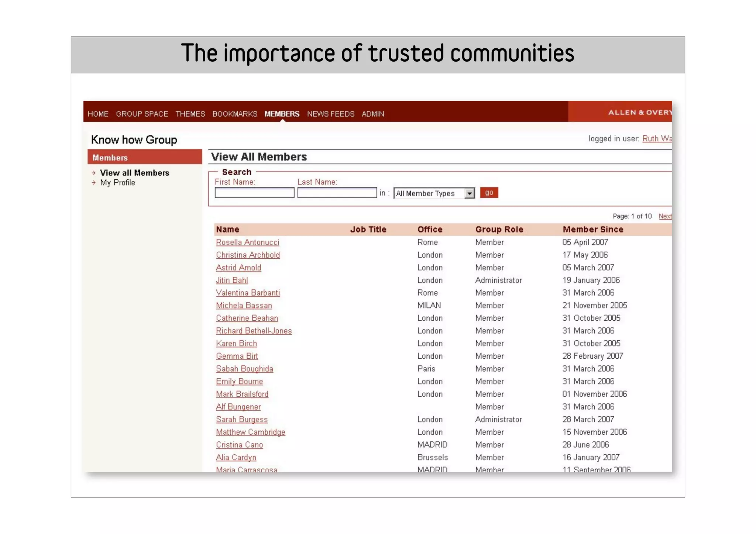The width and height of the screenshot is (756, 534).
Task: Click the Page 1 of 10 indicator
Action: coord(632,216)
